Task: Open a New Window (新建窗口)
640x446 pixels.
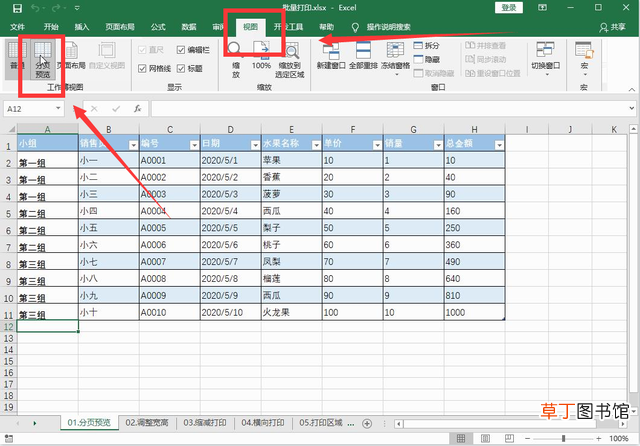Action: pyautogui.click(x=331, y=56)
